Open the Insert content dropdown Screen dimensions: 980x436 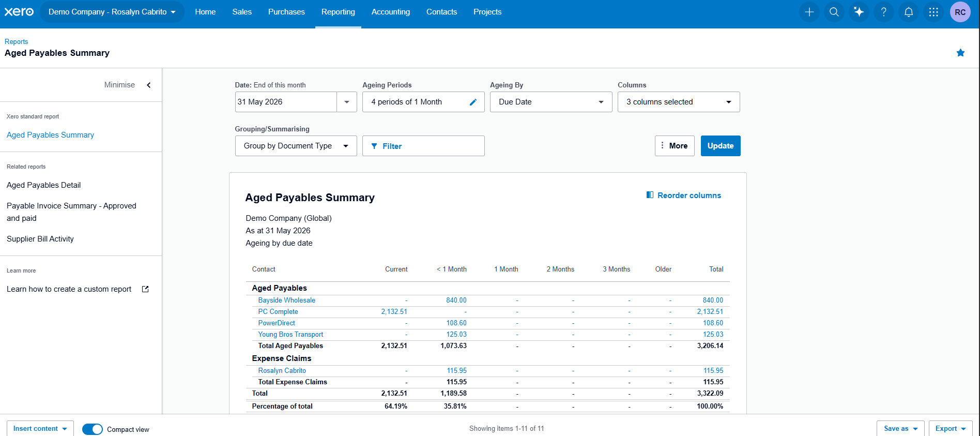click(x=40, y=429)
